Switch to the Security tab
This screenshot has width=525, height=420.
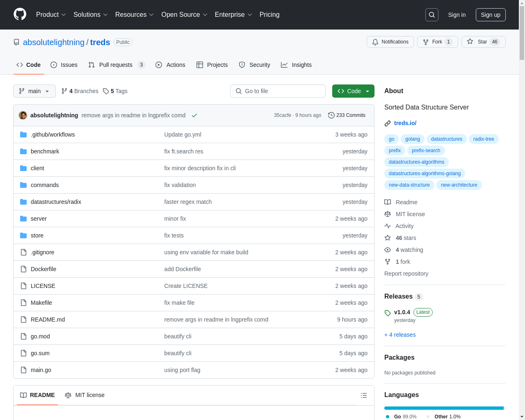(x=254, y=65)
